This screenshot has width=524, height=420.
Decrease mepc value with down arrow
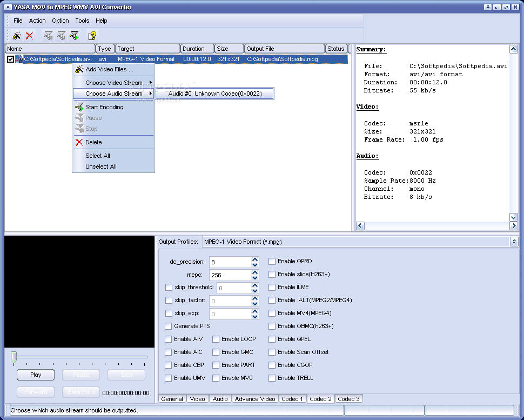255,277
